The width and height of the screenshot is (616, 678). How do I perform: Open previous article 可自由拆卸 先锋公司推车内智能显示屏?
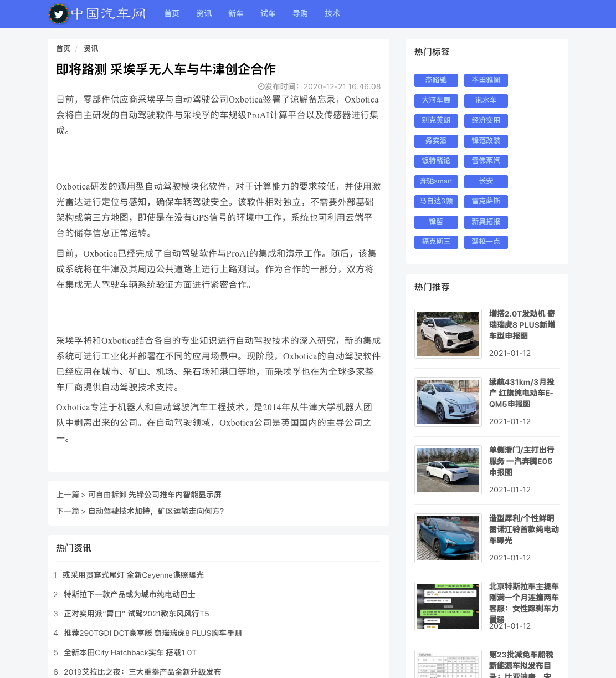pyautogui.click(x=155, y=495)
